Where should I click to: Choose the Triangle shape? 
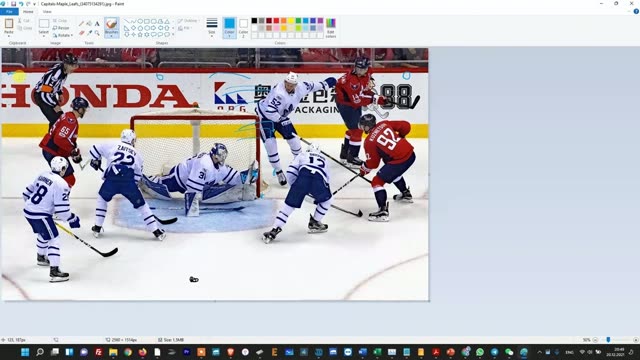[167, 21]
